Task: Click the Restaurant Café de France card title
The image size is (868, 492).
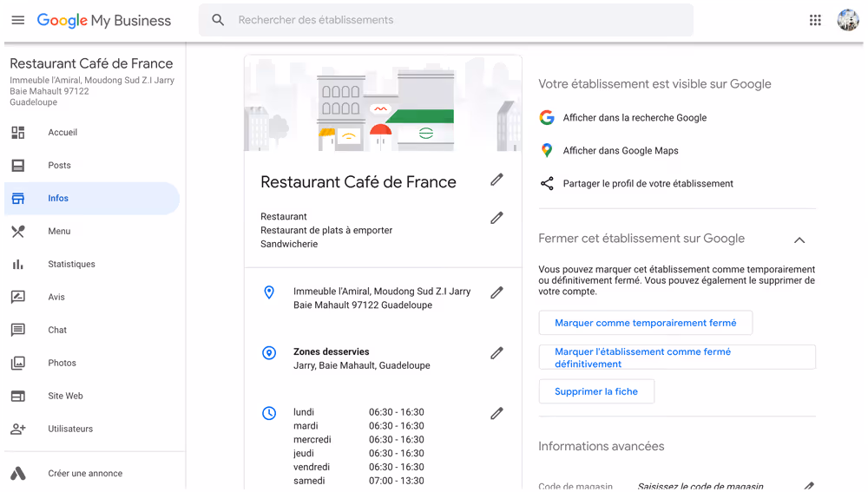Action: (x=358, y=182)
